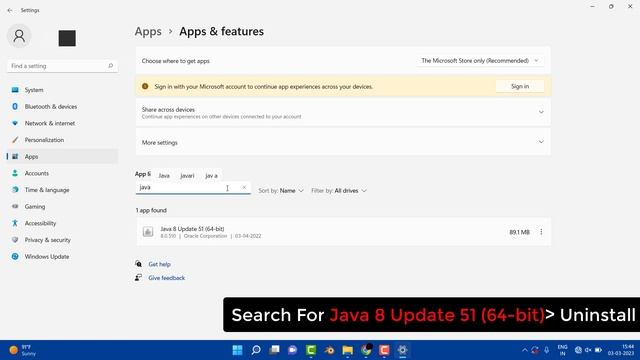640x360 pixels.
Task: Open Accounts settings
Action: click(62, 173)
